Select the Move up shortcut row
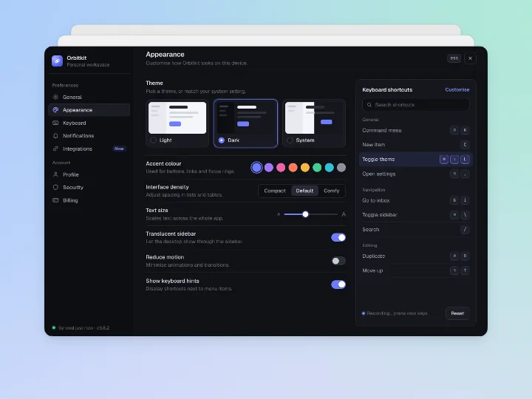Screen dimensions: 532x399 pyautogui.click(x=416, y=270)
